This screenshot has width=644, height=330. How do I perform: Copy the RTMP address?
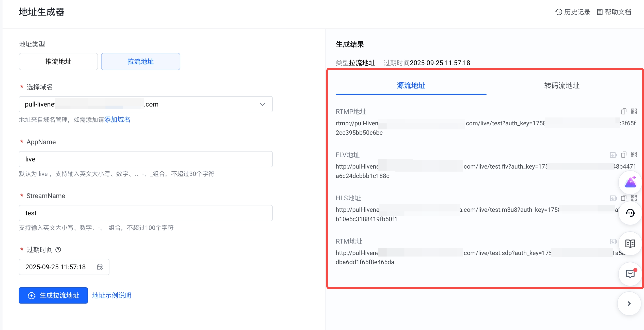pos(623,112)
